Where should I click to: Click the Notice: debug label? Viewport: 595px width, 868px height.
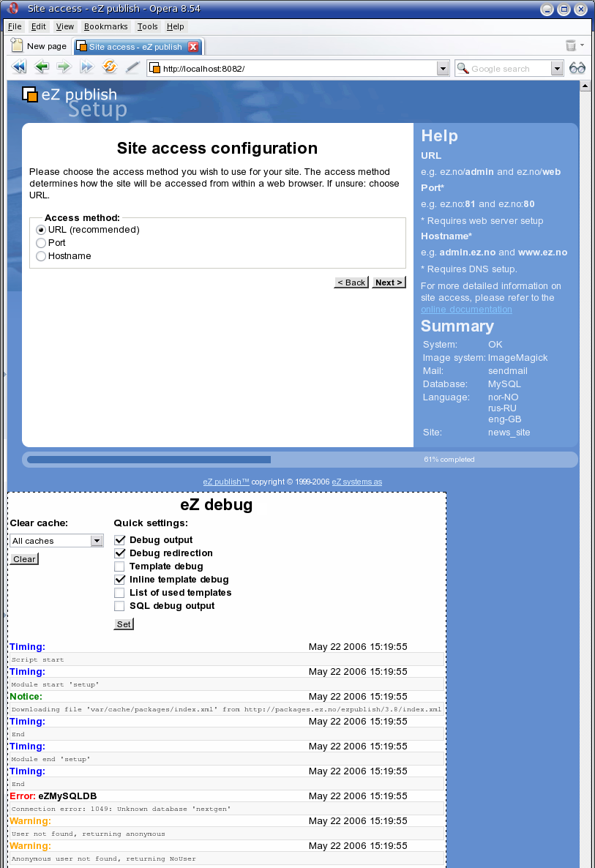click(26, 697)
